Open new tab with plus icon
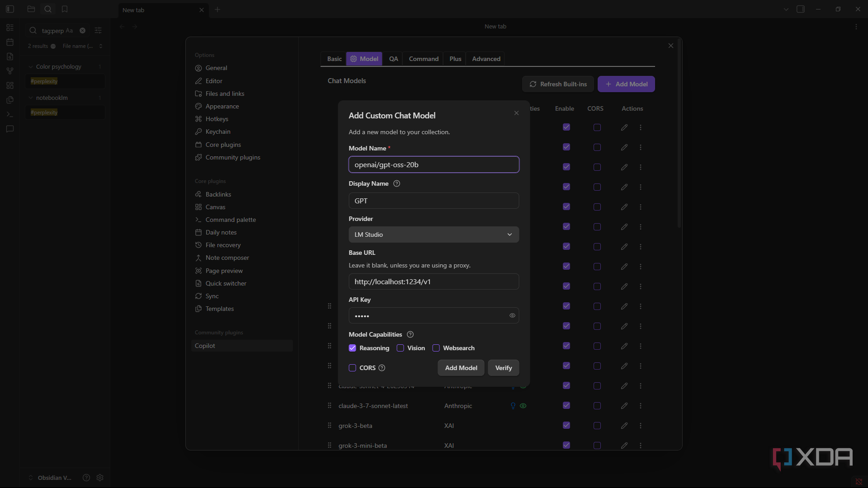Viewport: 868px width, 488px height. 217,9
